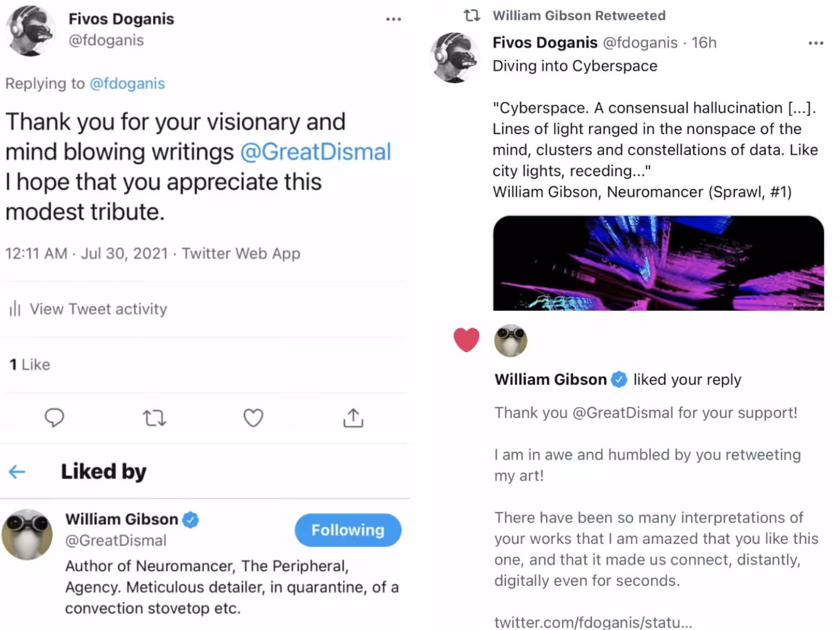
Task: Click William Gibson's binoculars avatar in notification
Action: [x=511, y=340]
